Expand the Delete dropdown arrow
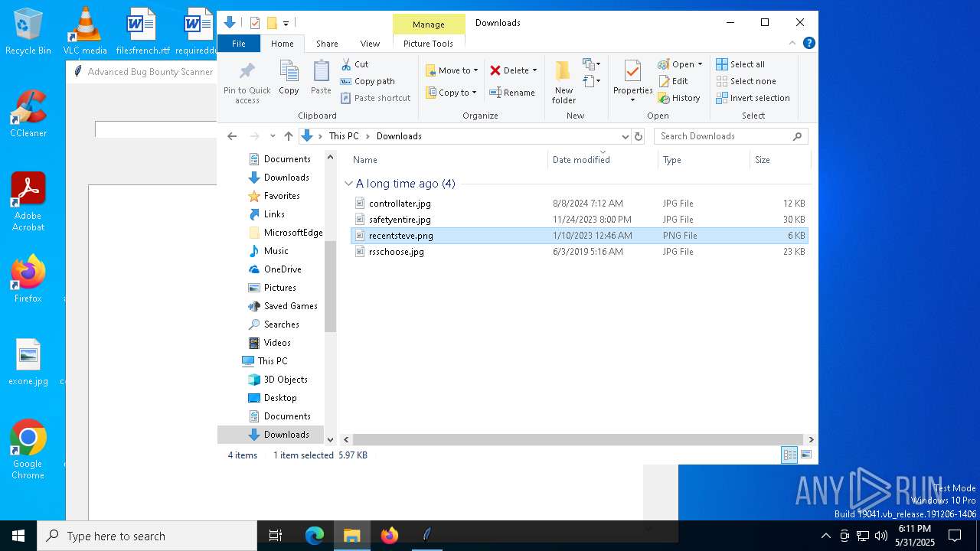 tap(534, 70)
